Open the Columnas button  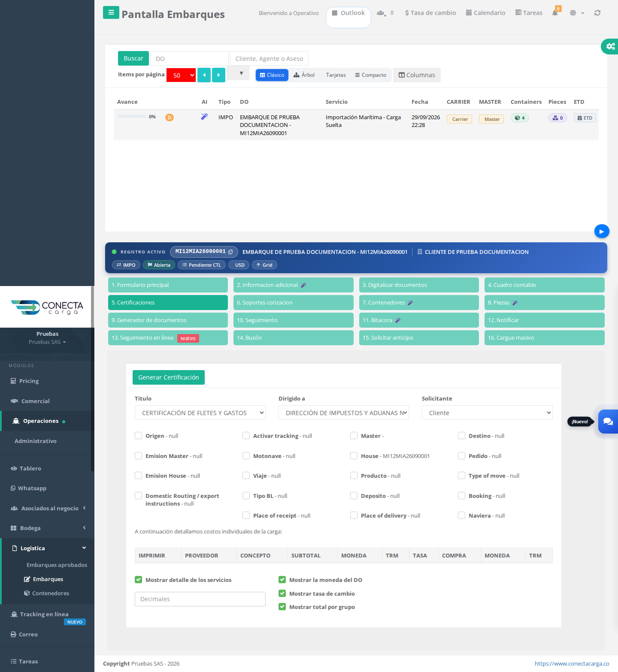pyautogui.click(x=417, y=75)
